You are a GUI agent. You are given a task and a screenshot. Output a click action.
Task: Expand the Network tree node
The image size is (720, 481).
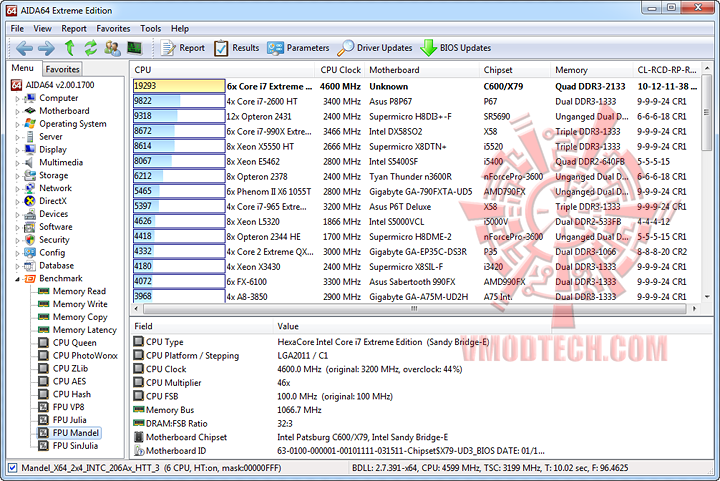[x=17, y=188]
